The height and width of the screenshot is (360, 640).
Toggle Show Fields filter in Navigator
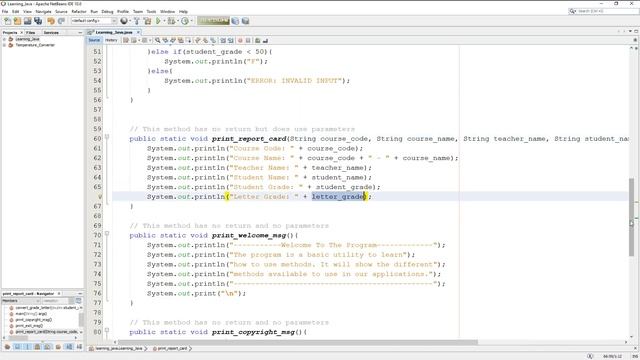point(17,347)
